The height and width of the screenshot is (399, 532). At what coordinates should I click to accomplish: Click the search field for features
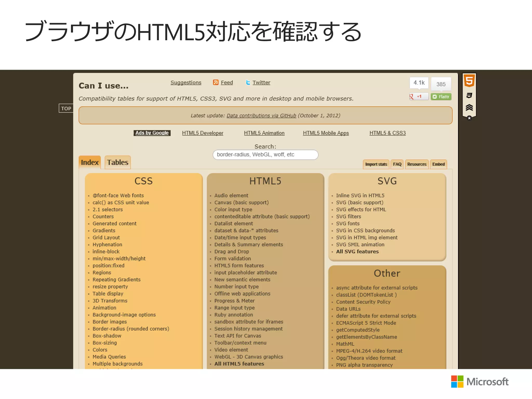[265, 155]
